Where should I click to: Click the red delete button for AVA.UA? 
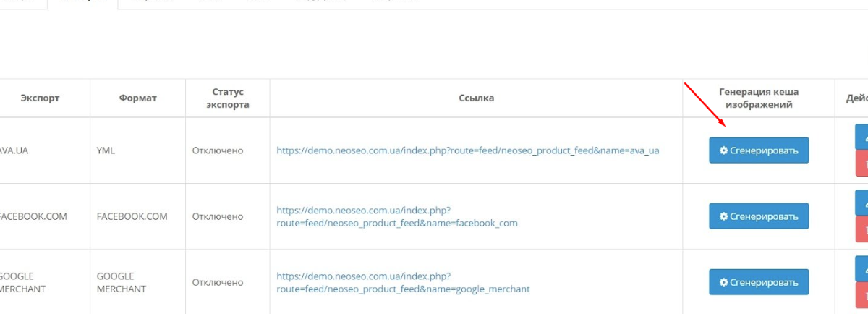(x=862, y=163)
